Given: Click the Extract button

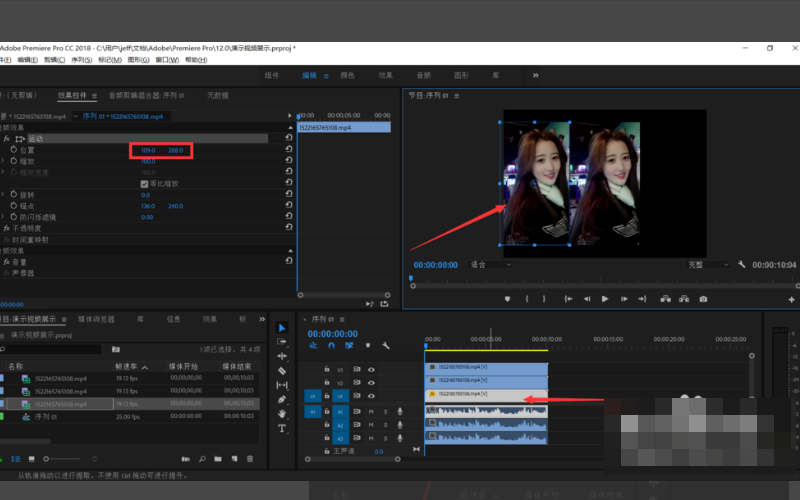Looking at the screenshot, I should click(684, 299).
